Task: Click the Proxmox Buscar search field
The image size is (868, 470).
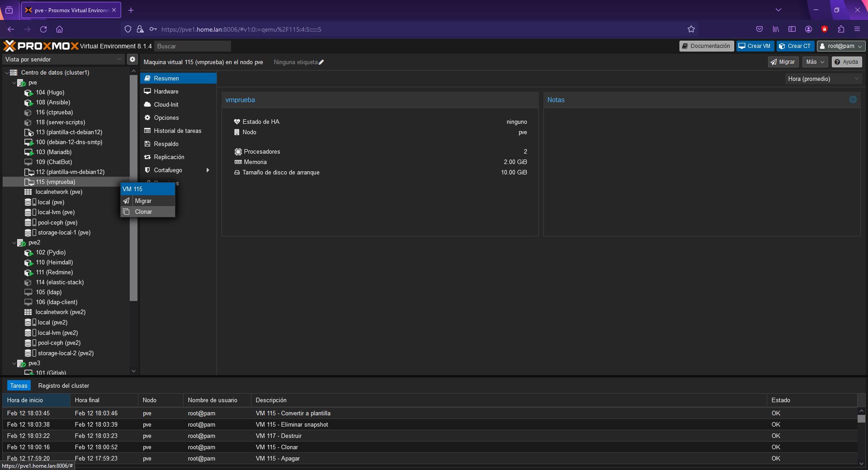Action: click(x=193, y=46)
